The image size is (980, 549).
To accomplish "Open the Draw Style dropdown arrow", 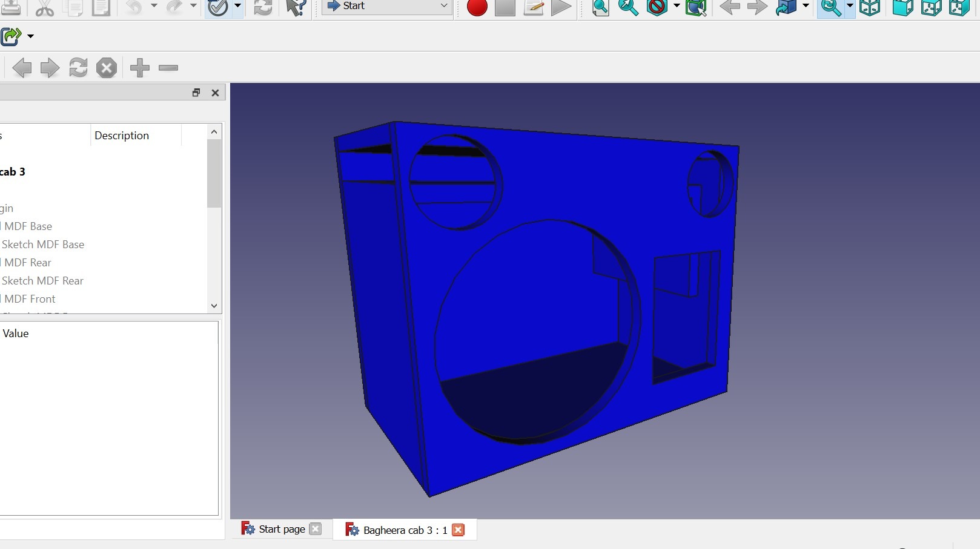I will pos(677,6).
